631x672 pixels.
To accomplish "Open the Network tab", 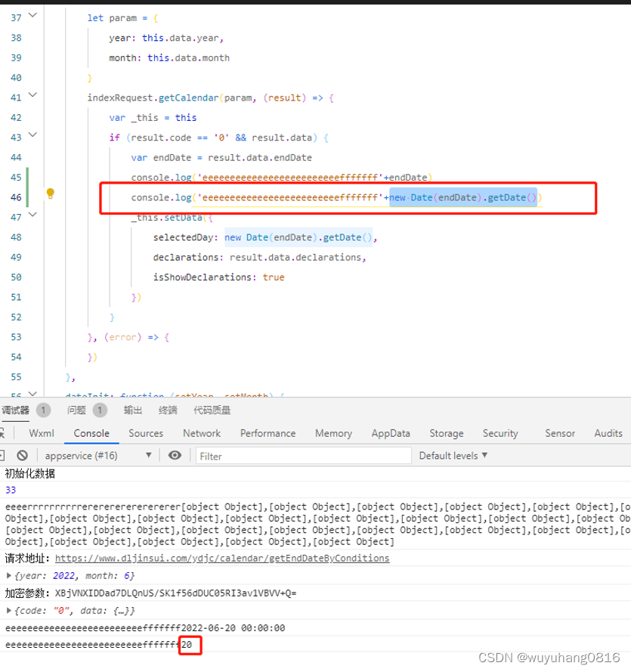I will (202, 433).
